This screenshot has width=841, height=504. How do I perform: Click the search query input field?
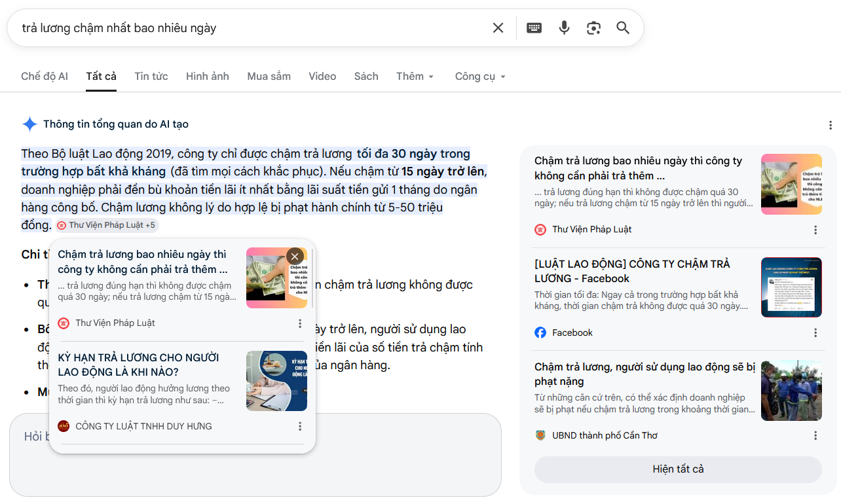click(249, 27)
